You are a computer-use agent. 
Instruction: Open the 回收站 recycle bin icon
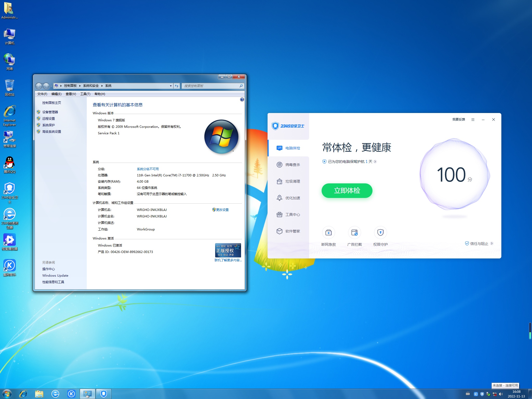9,88
